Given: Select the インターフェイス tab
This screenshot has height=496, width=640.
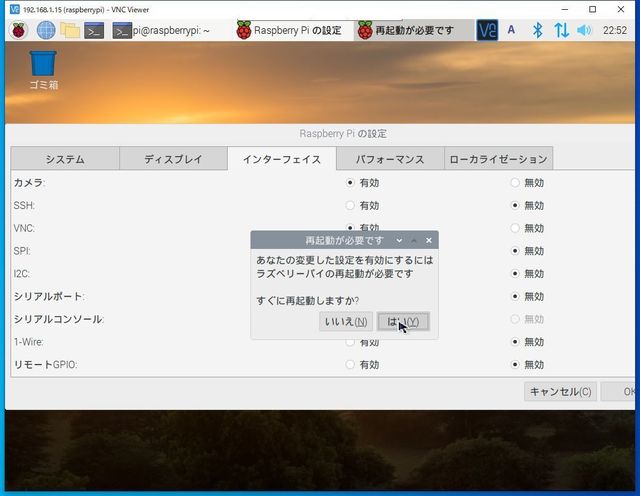Looking at the screenshot, I should tap(282, 159).
